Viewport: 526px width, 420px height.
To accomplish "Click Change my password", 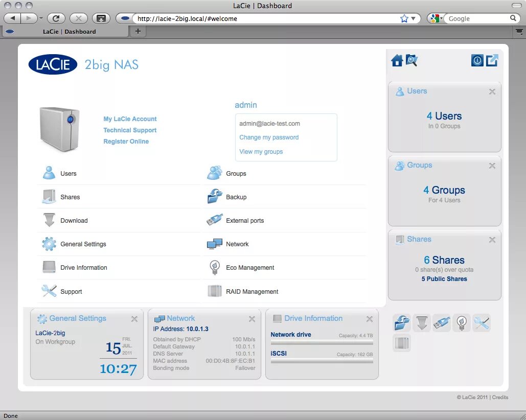I will [x=269, y=137].
